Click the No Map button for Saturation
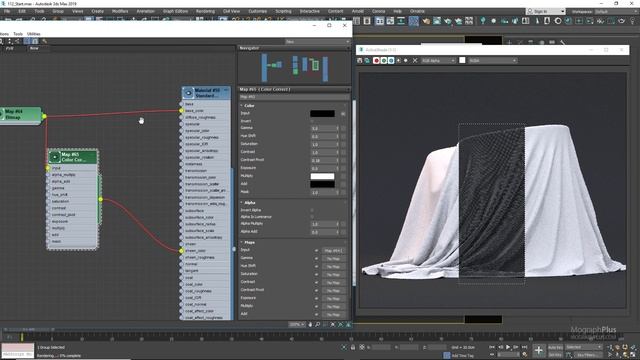 click(333, 275)
